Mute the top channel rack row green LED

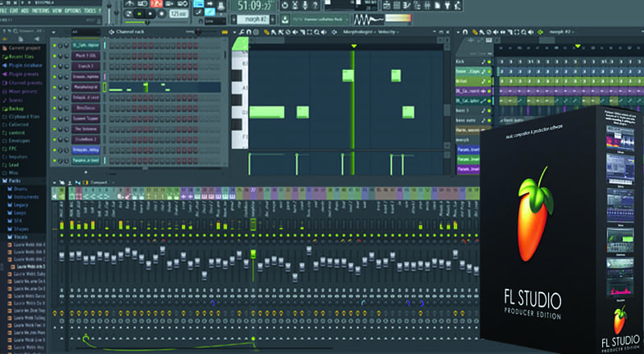click(54, 46)
